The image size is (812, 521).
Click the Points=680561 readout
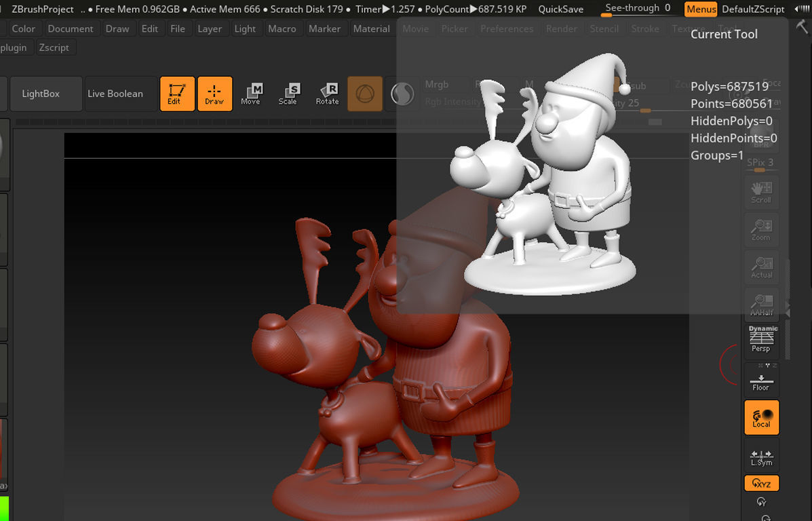(x=731, y=104)
